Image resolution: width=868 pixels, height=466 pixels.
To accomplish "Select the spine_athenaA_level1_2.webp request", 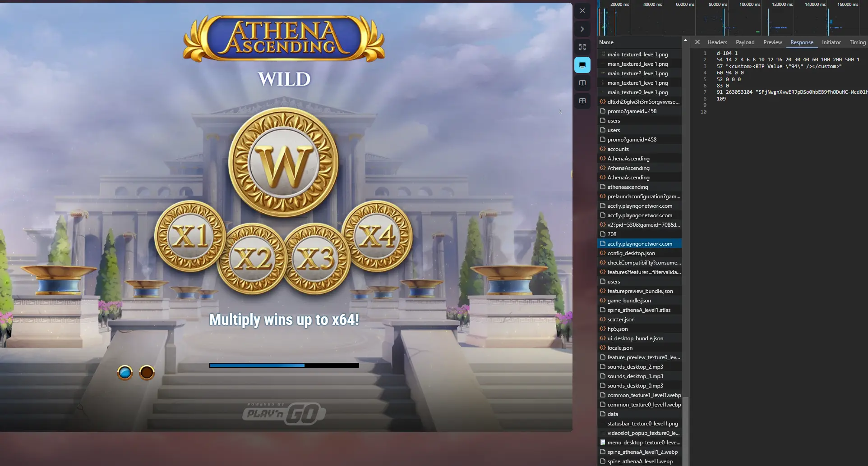I will tap(639, 452).
